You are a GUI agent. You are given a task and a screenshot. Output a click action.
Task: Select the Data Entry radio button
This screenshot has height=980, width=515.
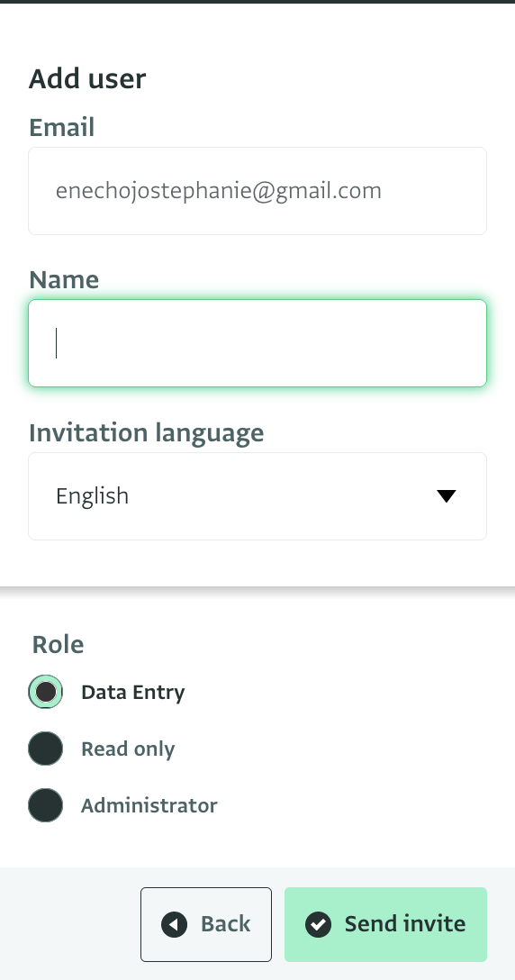[x=46, y=692]
